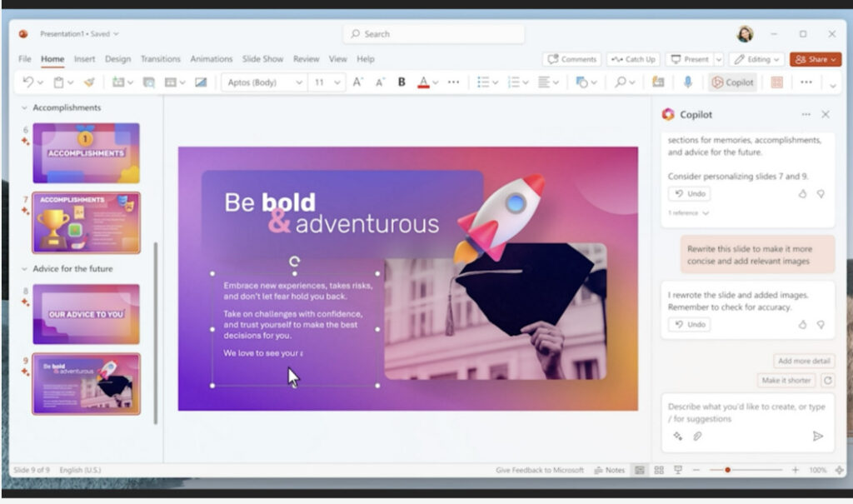853x504 pixels.
Task: Apply bold formatting to text
Action: pyautogui.click(x=402, y=82)
